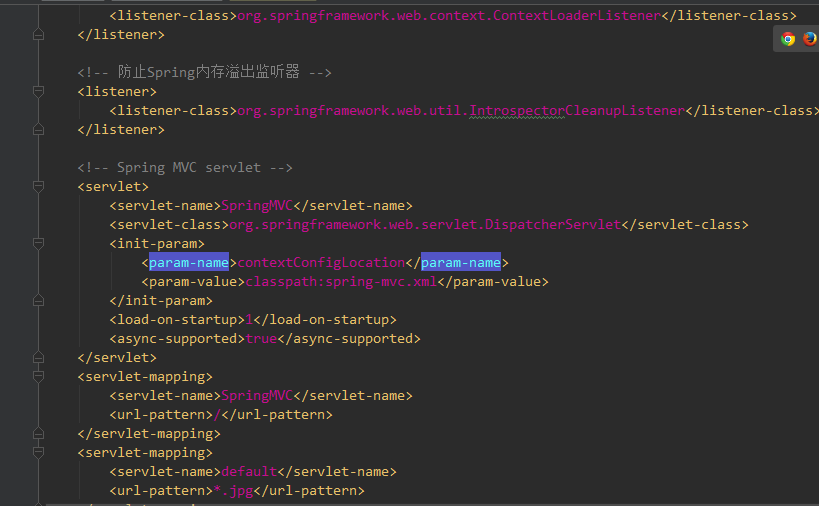The image size is (819, 506).
Task: Click the opening init-param tag text
Action: 157,244
